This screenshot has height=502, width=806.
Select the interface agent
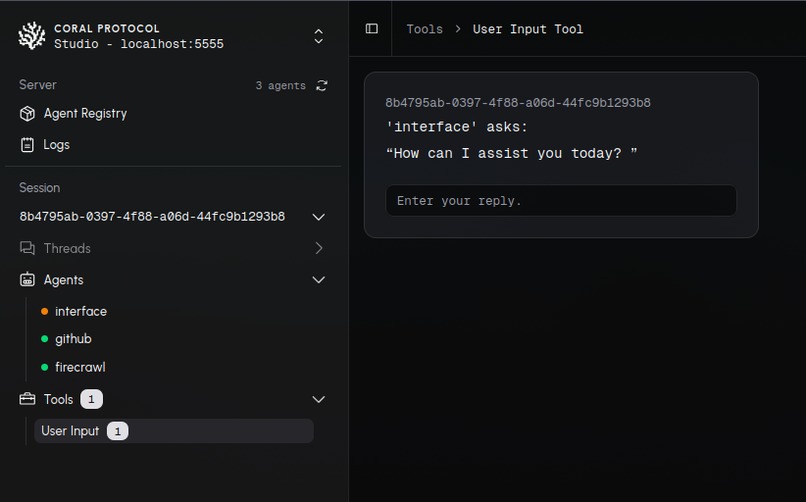click(81, 311)
